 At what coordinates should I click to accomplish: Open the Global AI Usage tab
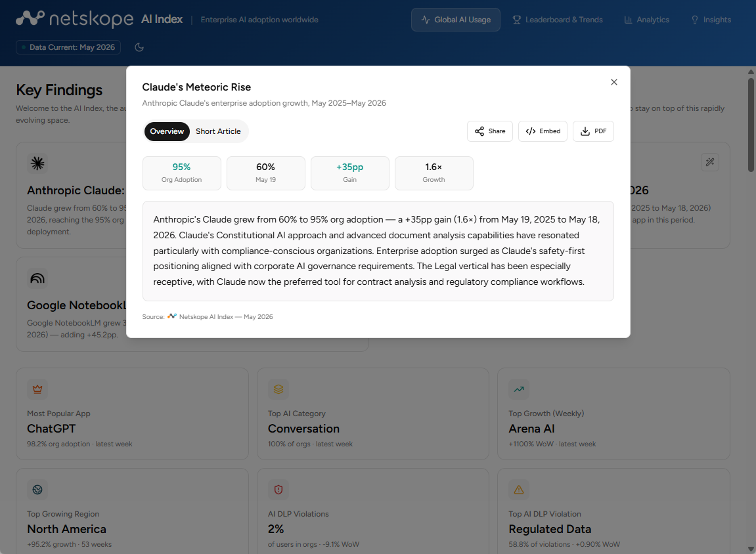(x=456, y=20)
